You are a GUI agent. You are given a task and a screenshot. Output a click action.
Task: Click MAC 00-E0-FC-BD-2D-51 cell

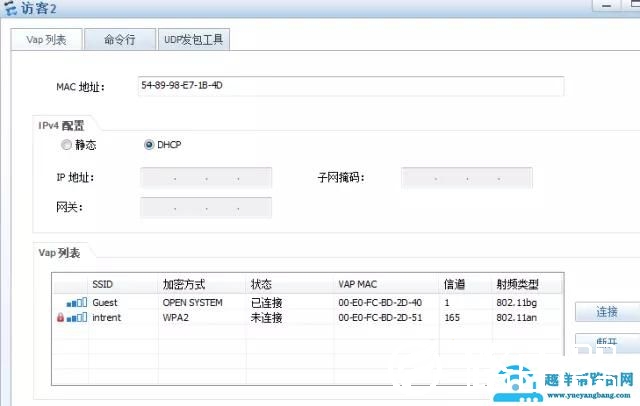380,317
